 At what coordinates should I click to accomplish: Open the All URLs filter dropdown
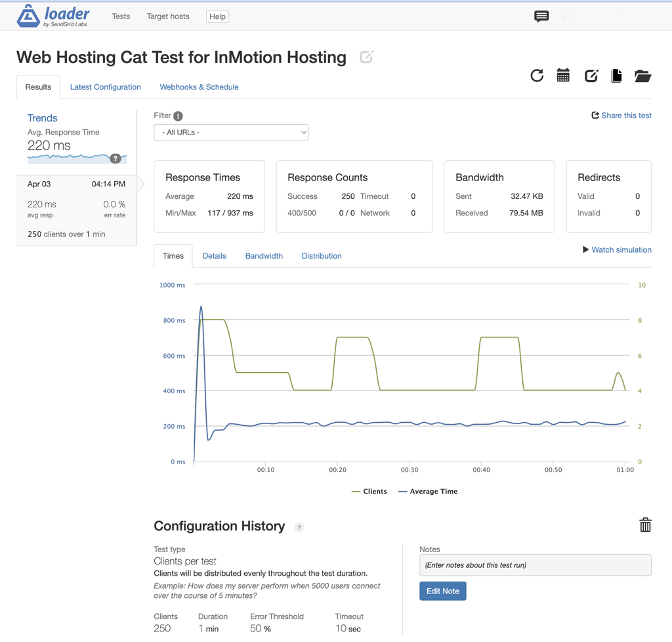click(231, 132)
